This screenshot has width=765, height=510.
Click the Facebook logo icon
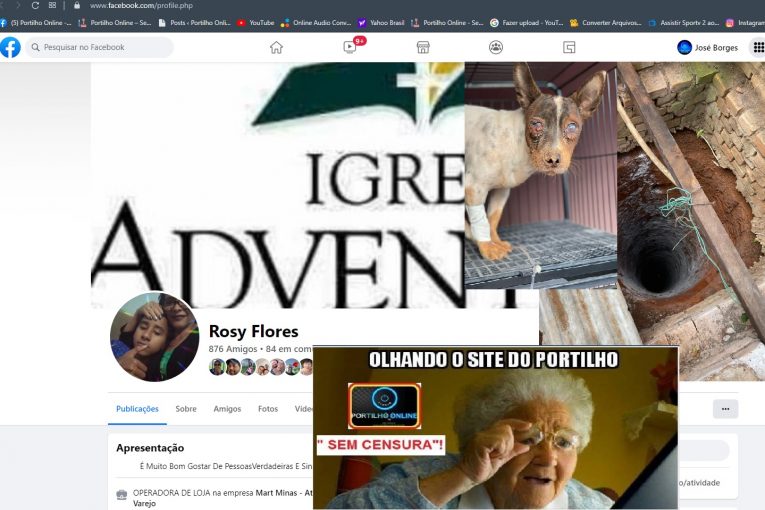tap(10, 47)
